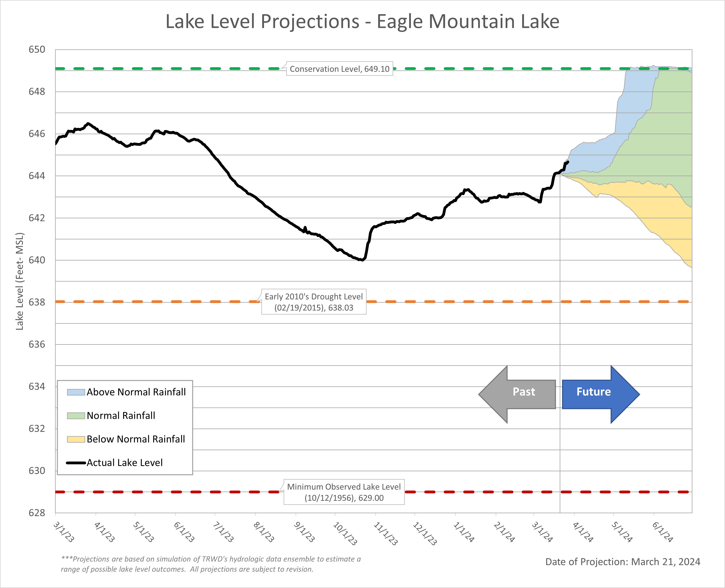Select the Normal Rainfall legend swatch

(x=76, y=416)
